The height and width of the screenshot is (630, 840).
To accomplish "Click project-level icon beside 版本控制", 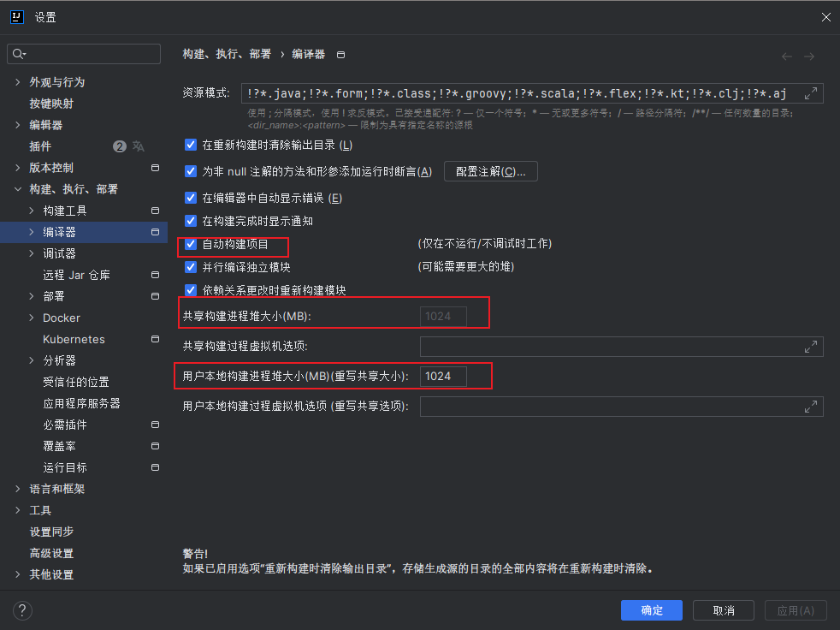I will pos(156,168).
